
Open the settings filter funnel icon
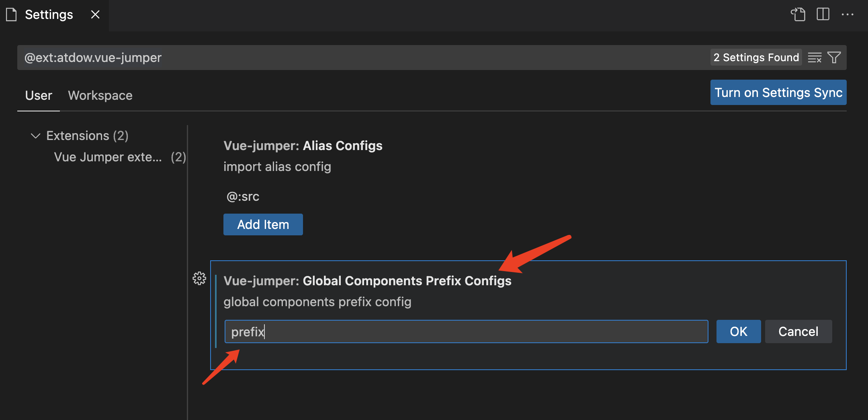pos(834,58)
